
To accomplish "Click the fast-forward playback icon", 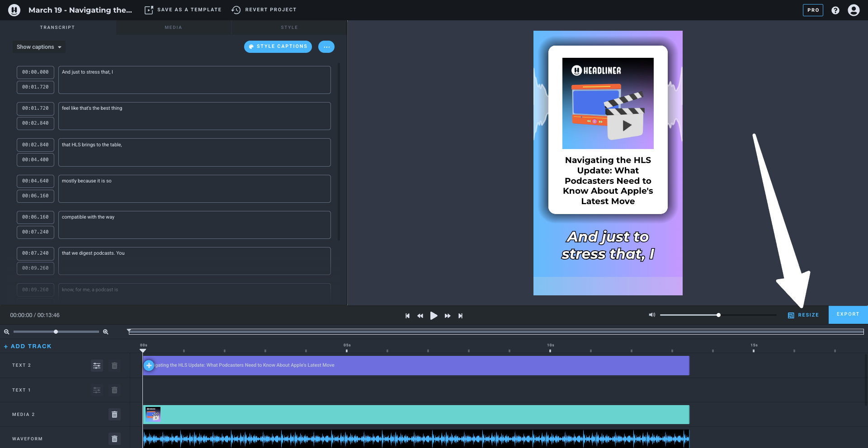I will pos(447,316).
